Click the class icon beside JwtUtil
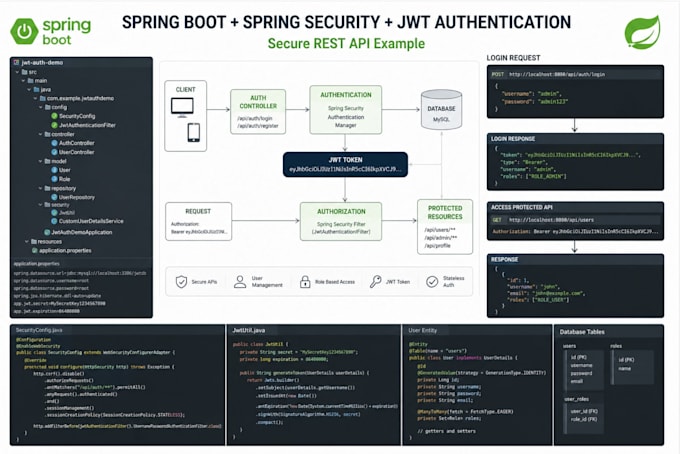This screenshot has width=680, height=454. click(x=54, y=212)
